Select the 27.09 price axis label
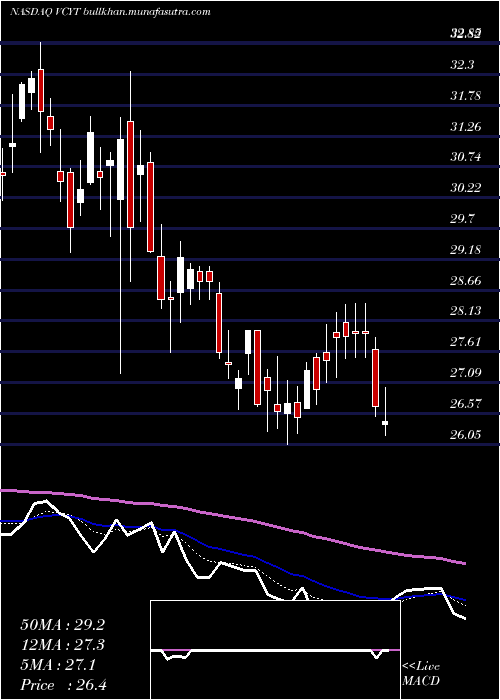 466,373
